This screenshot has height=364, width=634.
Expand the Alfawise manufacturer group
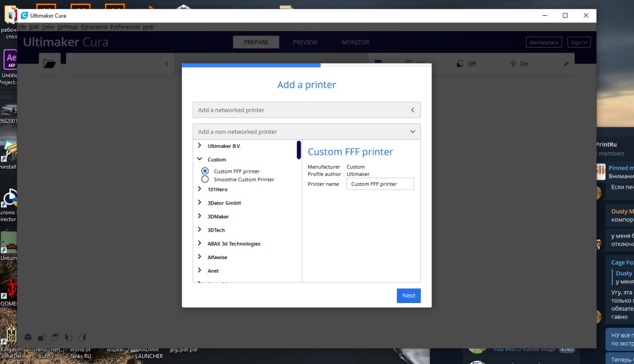click(x=200, y=257)
